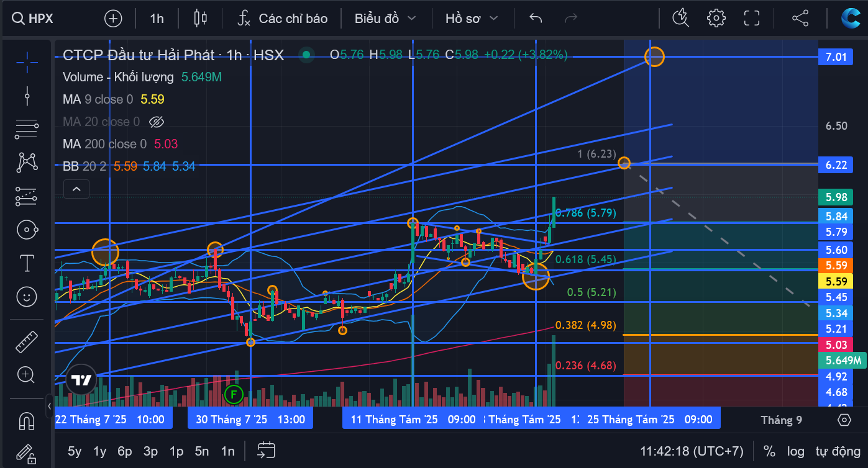This screenshot has height=468, width=868.
Task: Switch to 6p range
Action: tap(125, 451)
